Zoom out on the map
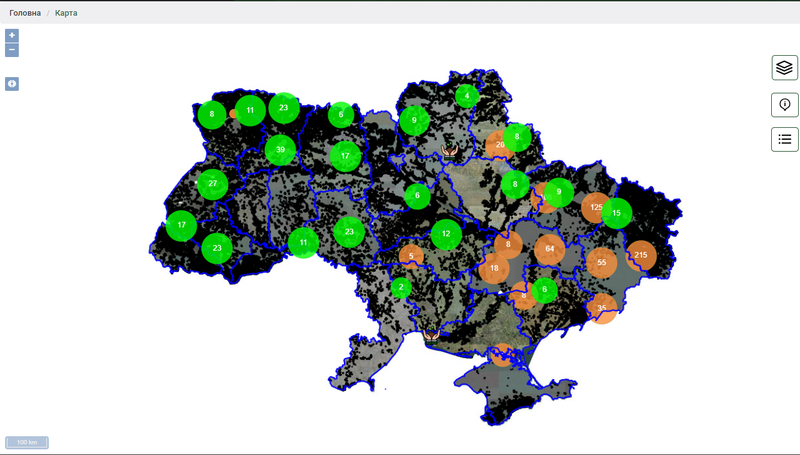This screenshot has height=455, width=800. pyautogui.click(x=12, y=50)
